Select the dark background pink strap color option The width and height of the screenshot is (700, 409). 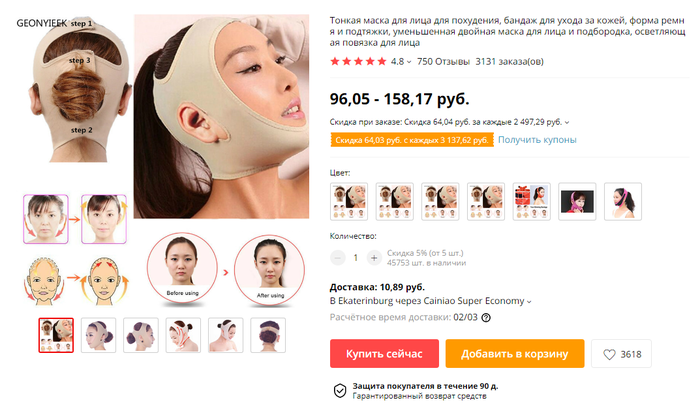pyautogui.click(x=577, y=201)
